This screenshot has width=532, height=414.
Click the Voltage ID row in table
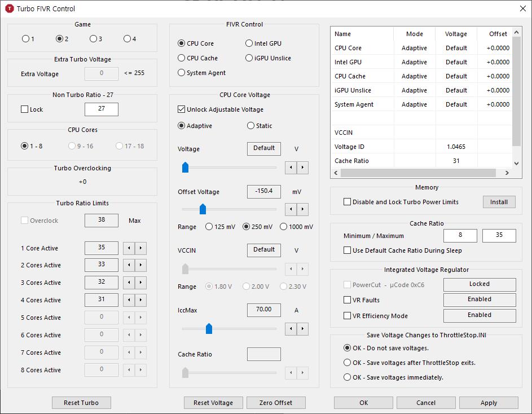(421, 147)
